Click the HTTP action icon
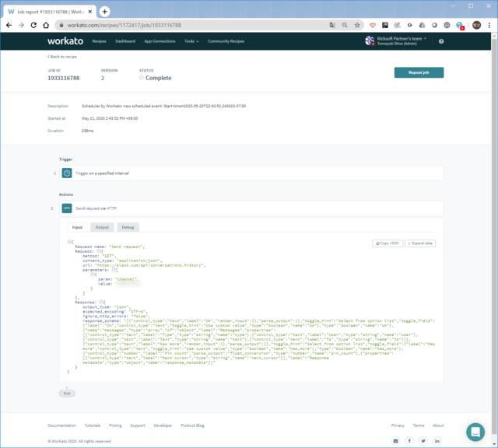 point(67,208)
